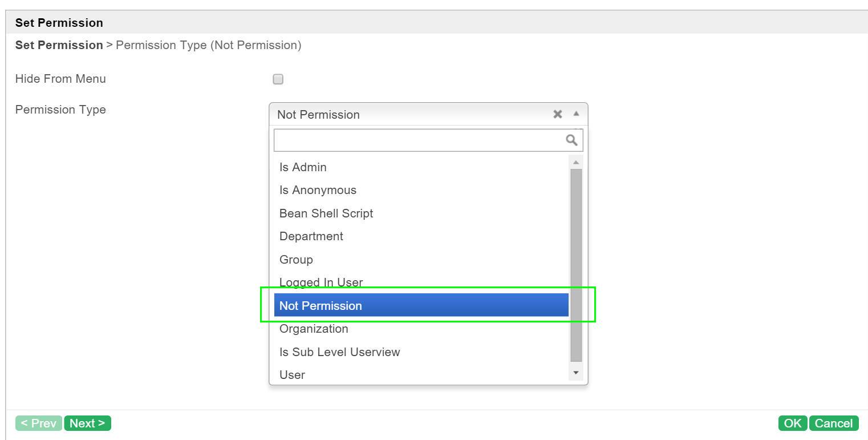
Task: Collapse the dropdown using the up-arrow icon
Action: pyautogui.click(x=576, y=114)
